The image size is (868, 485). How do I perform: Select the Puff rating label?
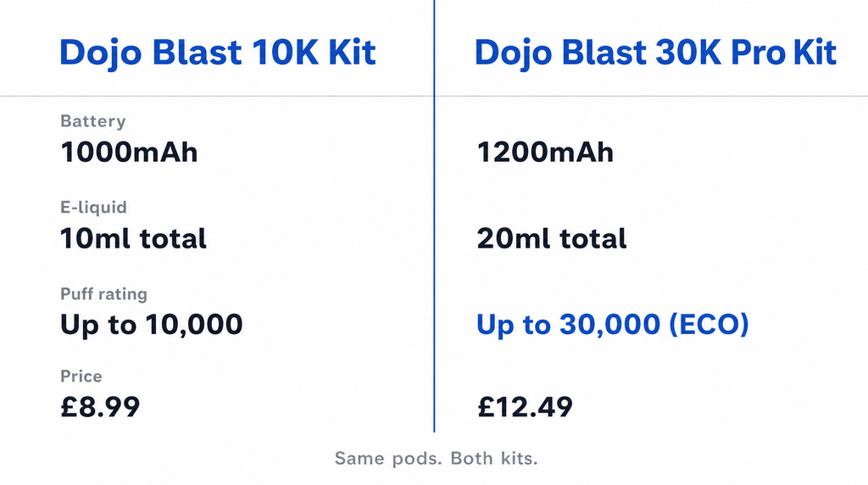point(104,294)
